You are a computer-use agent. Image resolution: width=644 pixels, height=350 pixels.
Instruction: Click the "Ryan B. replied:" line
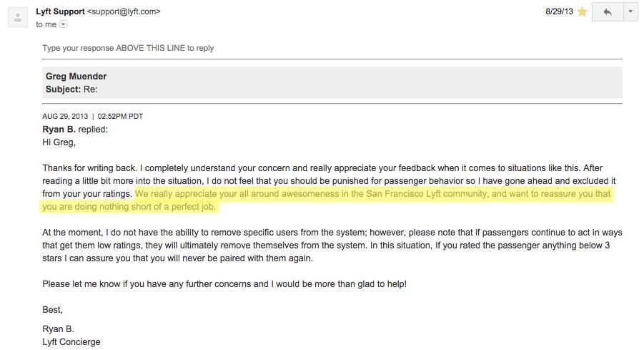[x=75, y=129]
